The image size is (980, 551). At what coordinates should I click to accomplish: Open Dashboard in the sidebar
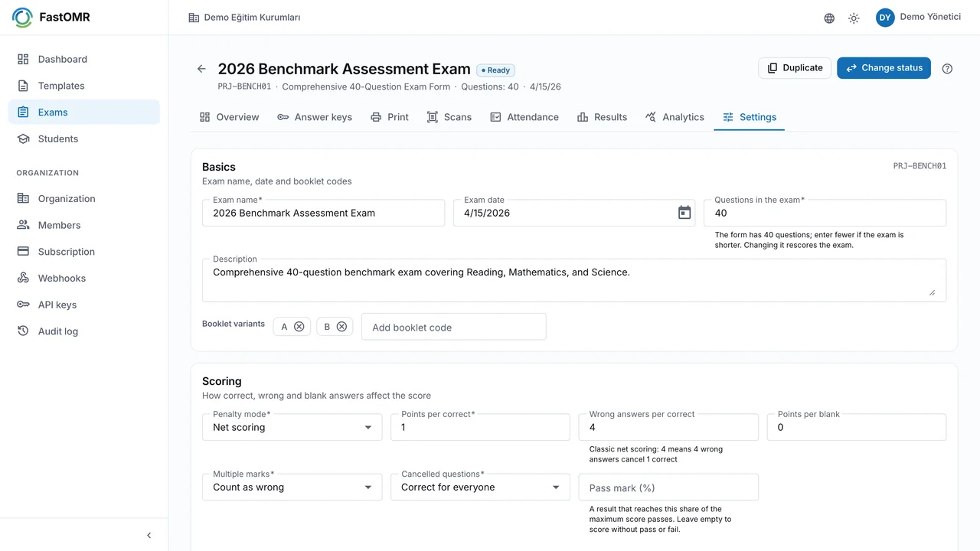point(84,59)
